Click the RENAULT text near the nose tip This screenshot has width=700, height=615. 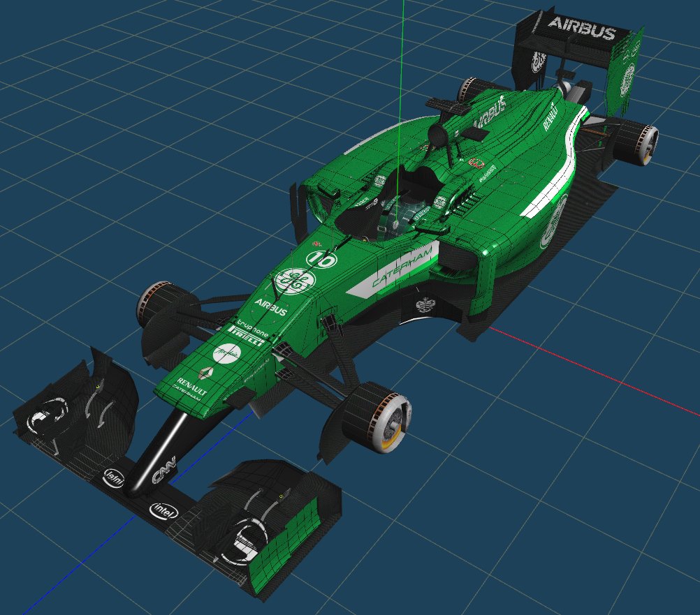tap(193, 385)
